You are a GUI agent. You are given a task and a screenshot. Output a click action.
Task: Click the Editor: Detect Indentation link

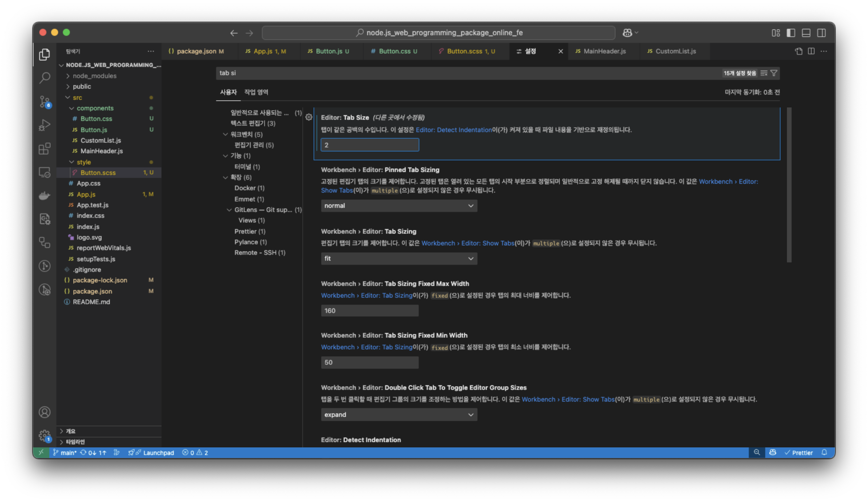click(453, 130)
